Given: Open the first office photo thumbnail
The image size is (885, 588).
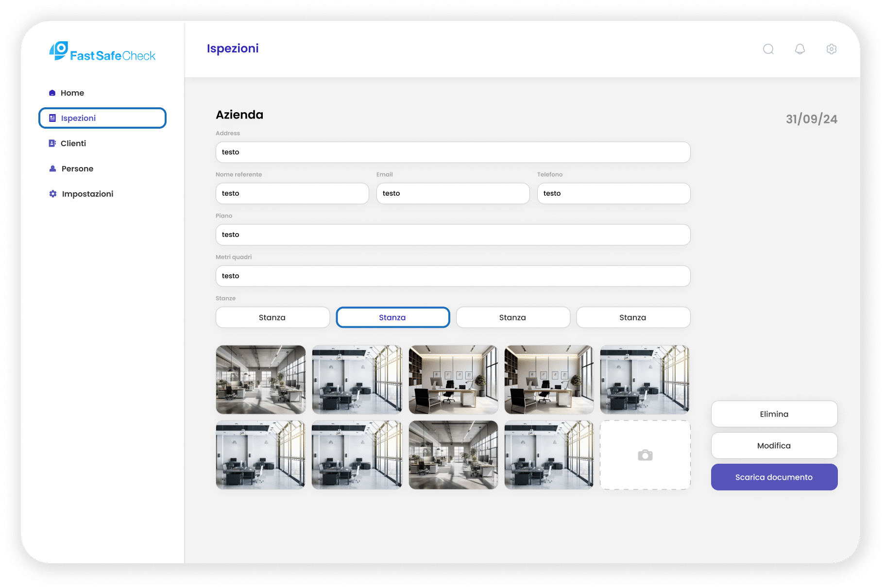Looking at the screenshot, I should 260,379.
